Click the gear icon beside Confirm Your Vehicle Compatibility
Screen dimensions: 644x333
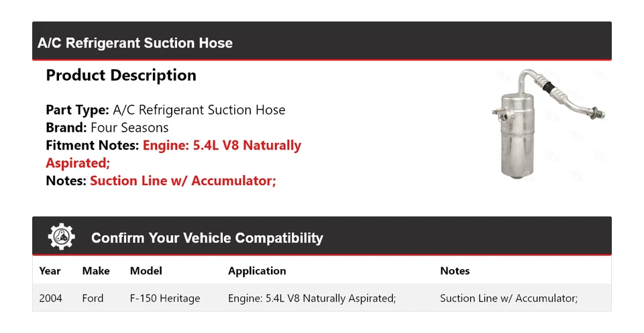[62, 237]
